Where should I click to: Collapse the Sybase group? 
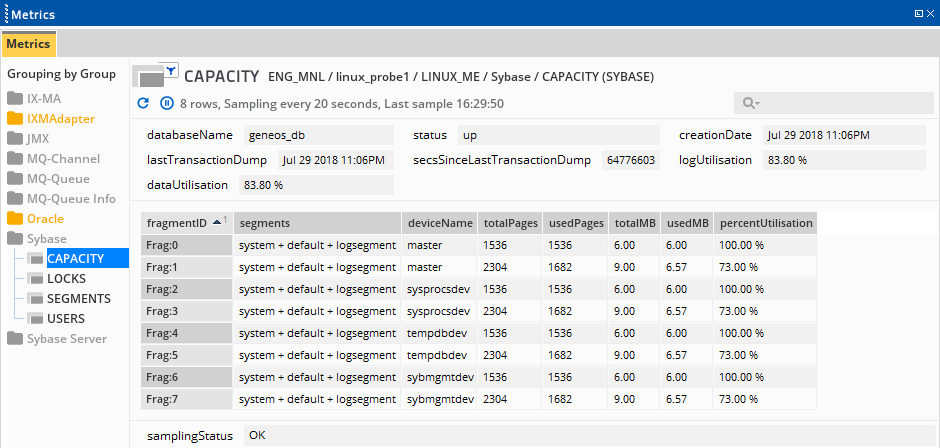(x=47, y=239)
